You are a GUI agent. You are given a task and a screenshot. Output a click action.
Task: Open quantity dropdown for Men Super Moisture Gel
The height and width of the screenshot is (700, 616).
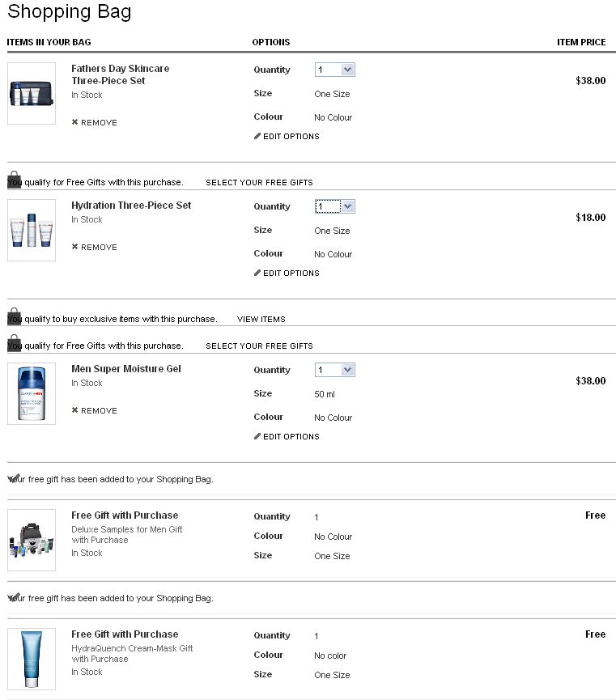point(335,370)
